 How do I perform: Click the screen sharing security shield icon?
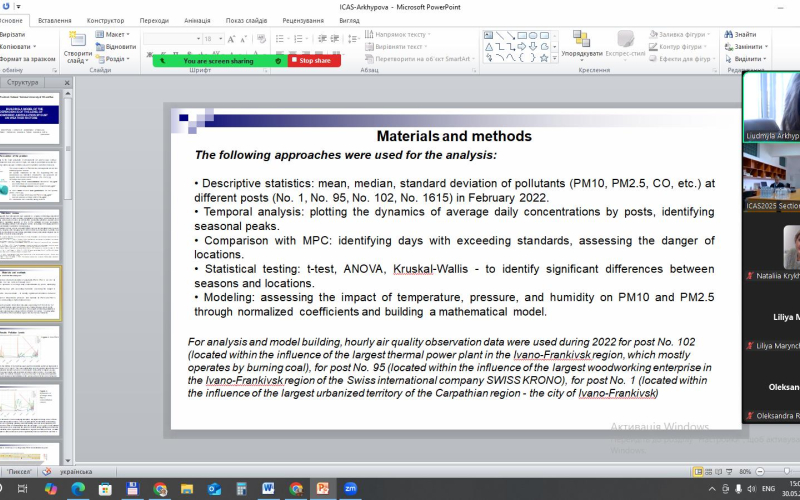click(278, 61)
